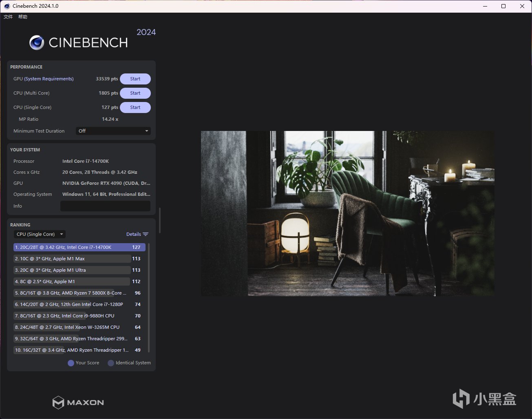Click the Details filter lines icon
532x419 pixels.
pyautogui.click(x=146, y=234)
